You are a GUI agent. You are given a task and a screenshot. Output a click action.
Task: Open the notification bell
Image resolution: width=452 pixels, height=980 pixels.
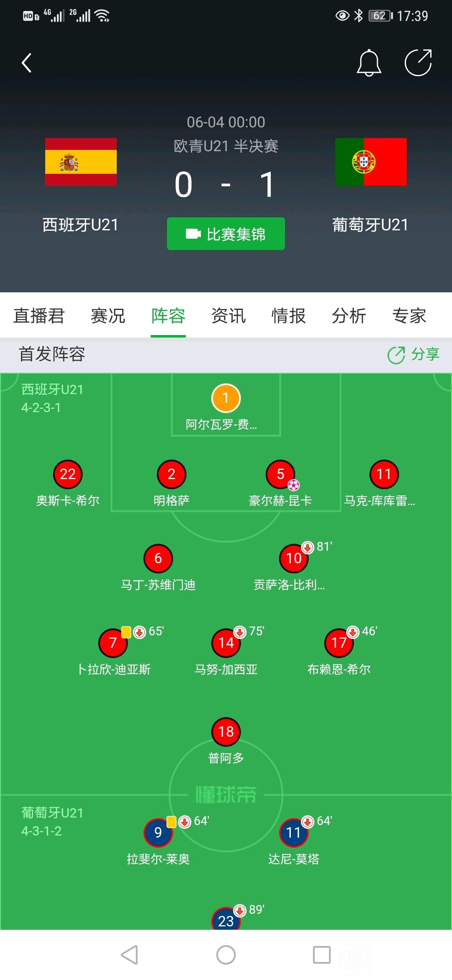[x=369, y=63]
